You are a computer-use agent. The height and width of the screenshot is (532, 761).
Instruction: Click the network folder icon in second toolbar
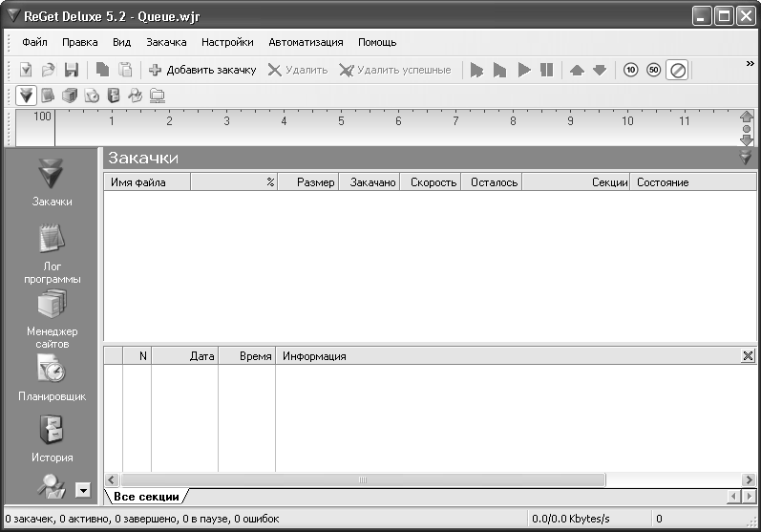click(x=157, y=96)
